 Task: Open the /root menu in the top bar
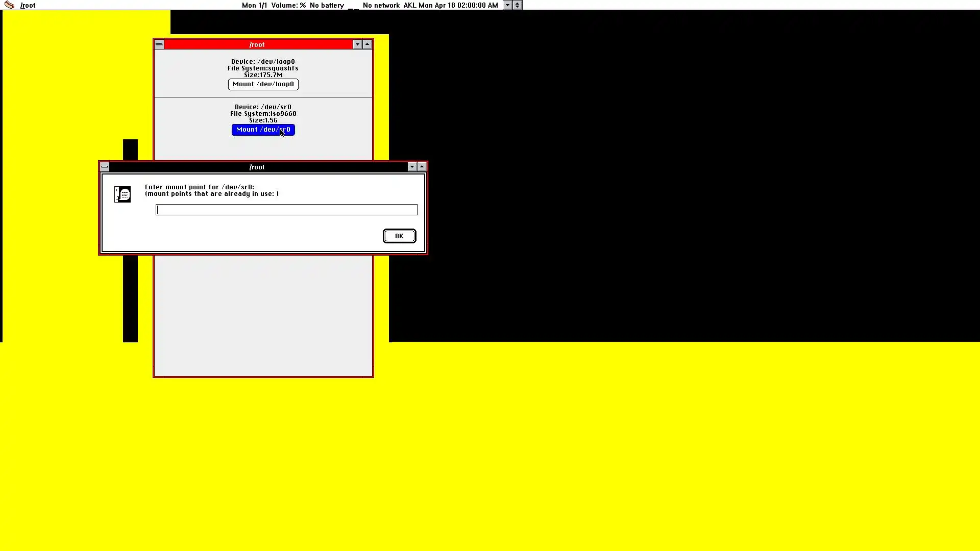pos(28,5)
